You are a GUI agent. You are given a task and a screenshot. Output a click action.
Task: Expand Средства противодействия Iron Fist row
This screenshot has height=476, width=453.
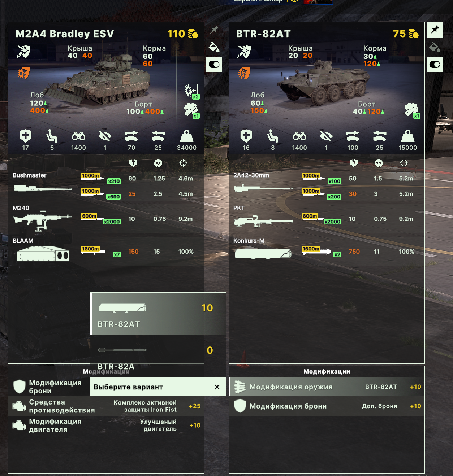pos(106,406)
